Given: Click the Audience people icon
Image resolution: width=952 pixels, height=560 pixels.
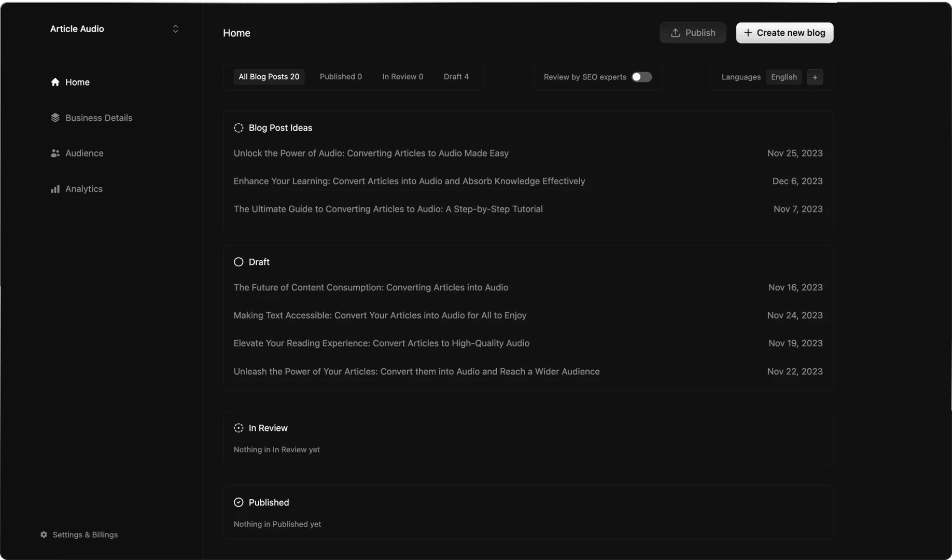Looking at the screenshot, I should pyautogui.click(x=55, y=153).
